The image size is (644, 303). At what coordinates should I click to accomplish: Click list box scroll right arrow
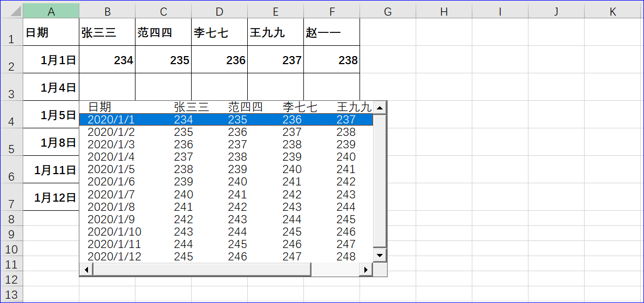pyautogui.click(x=365, y=270)
